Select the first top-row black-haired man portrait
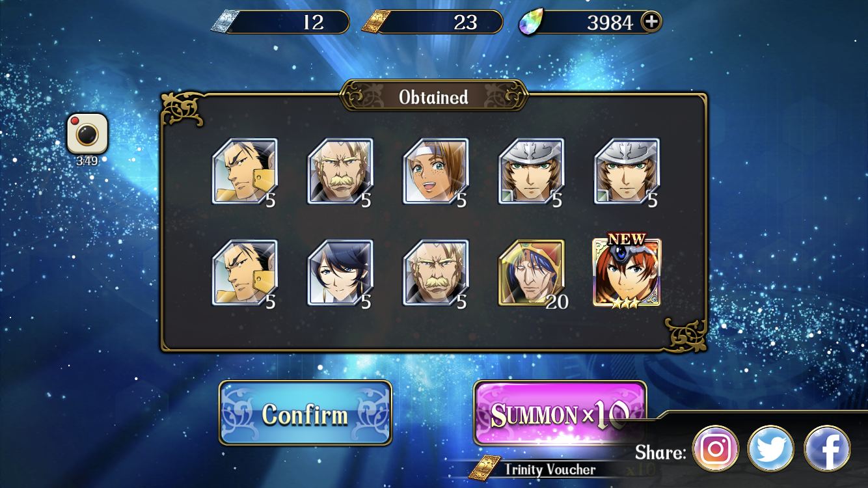 [245, 171]
